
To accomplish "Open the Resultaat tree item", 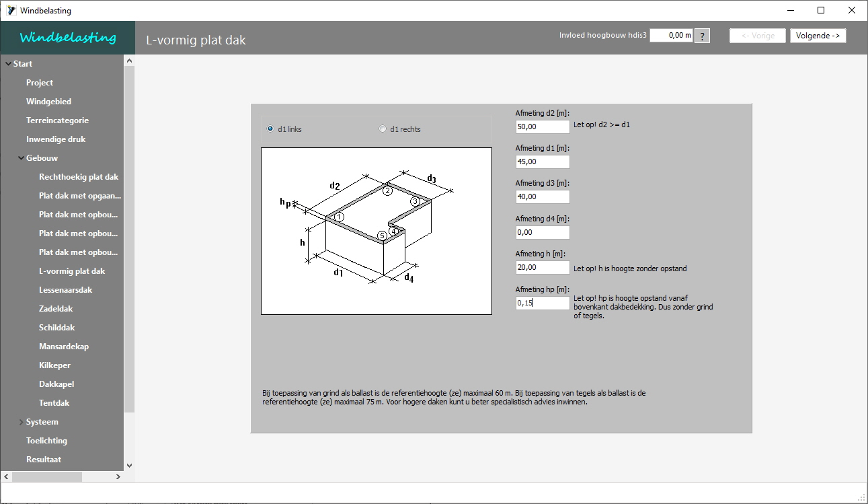I will (x=44, y=460).
